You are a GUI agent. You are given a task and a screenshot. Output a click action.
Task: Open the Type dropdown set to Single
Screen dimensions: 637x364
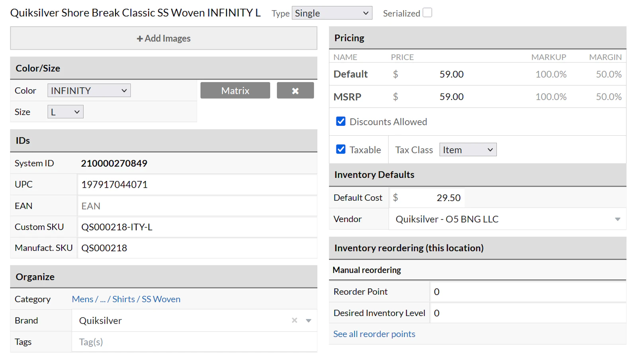click(x=332, y=13)
